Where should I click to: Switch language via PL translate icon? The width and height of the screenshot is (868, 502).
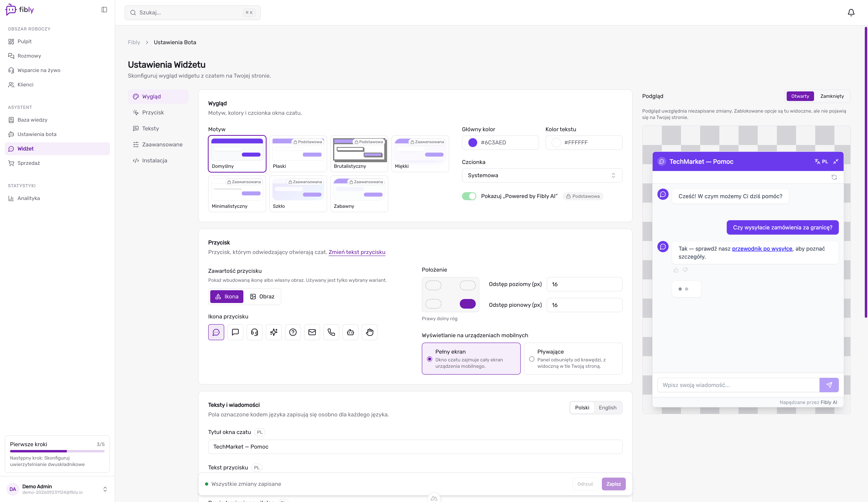coord(821,161)
